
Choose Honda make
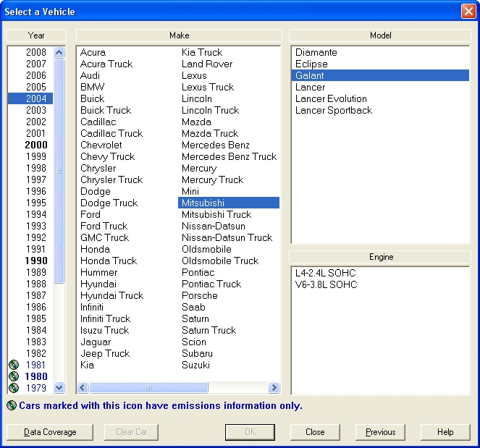[x=96, y=250]
